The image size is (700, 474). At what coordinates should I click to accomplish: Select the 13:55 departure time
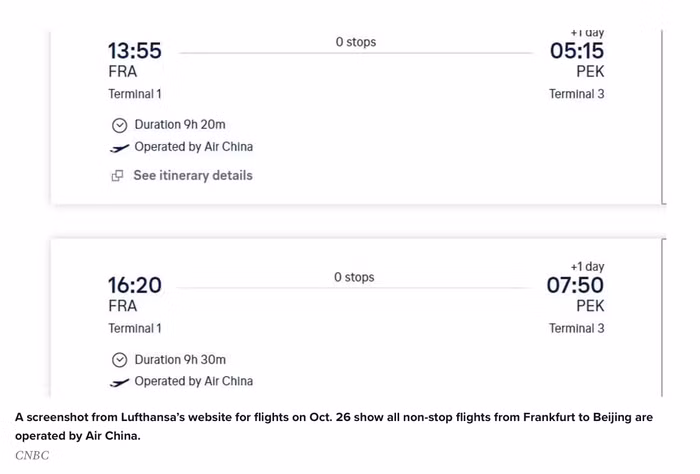coord(135,51)
